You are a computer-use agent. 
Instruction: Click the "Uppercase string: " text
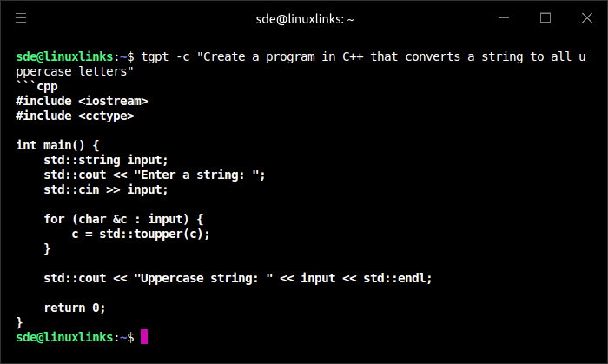[203, 278]
